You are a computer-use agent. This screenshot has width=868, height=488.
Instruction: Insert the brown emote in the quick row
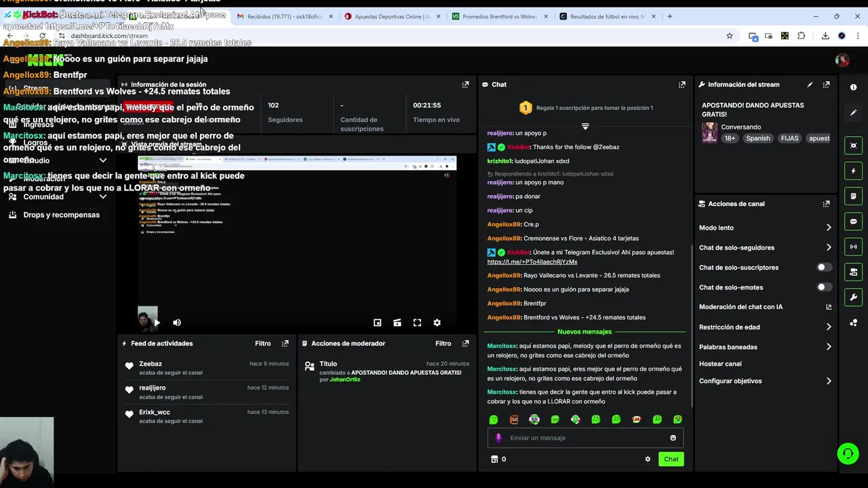(x=514, y=420)
